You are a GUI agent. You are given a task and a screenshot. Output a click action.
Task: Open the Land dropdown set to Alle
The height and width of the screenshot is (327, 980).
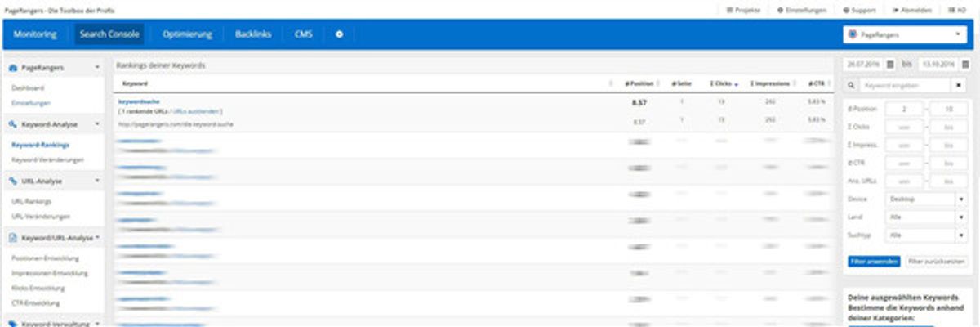(927, 217)
